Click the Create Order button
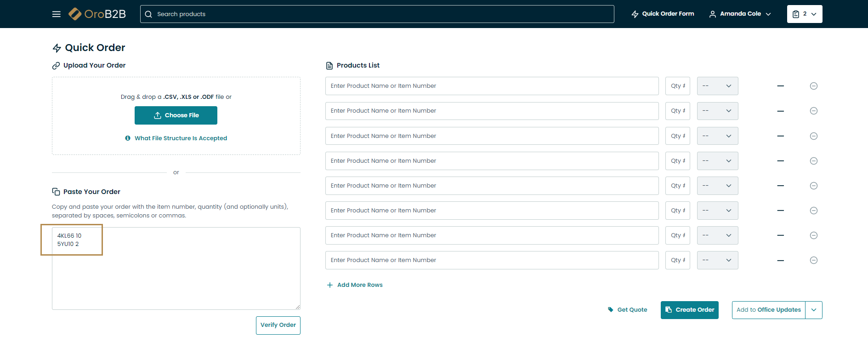The width and height of the screenshot is (868, 354). (x=689, y=310)
